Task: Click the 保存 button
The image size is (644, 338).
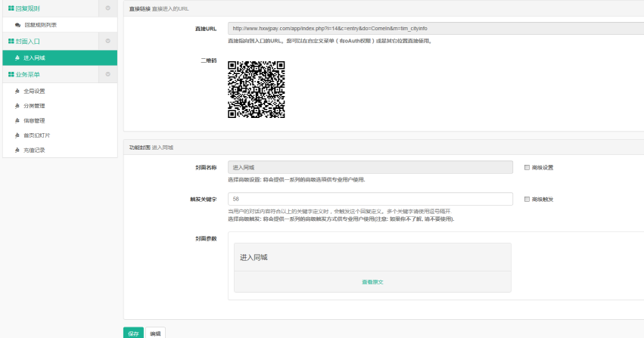Action: coord(133,333)
